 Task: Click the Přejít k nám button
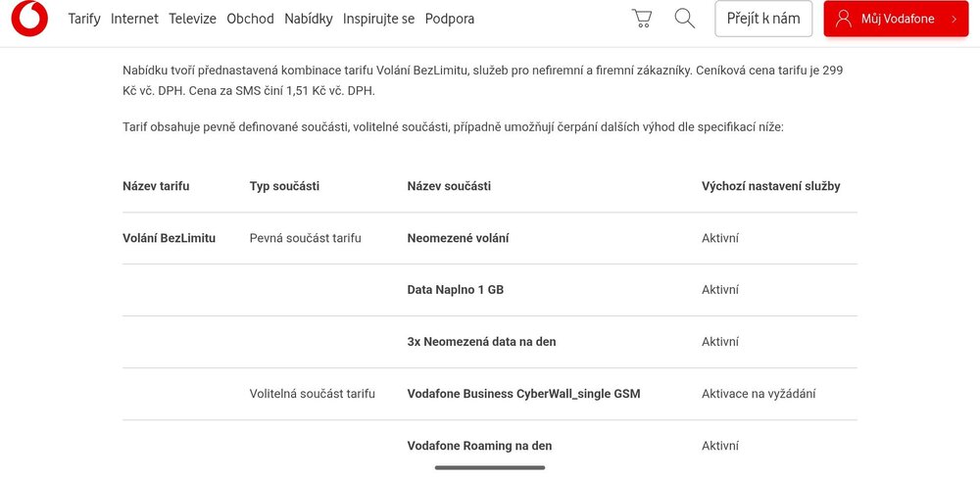click(x=763, y=19)
